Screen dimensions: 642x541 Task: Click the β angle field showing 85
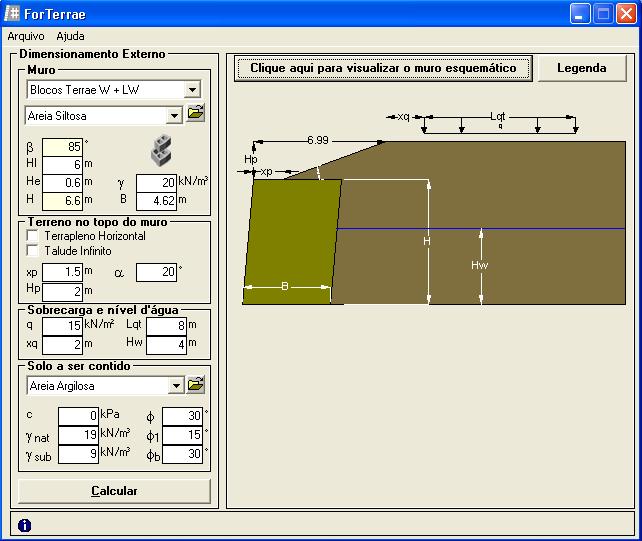(x=62, y=147)
